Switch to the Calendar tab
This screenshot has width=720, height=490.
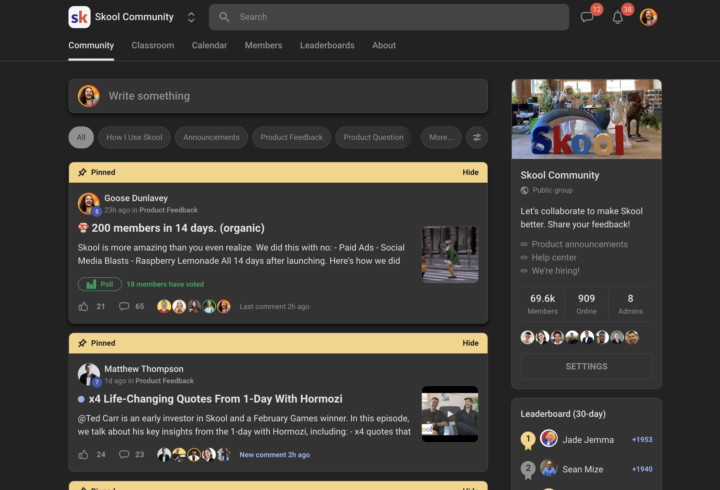click(x=209, y=45)
